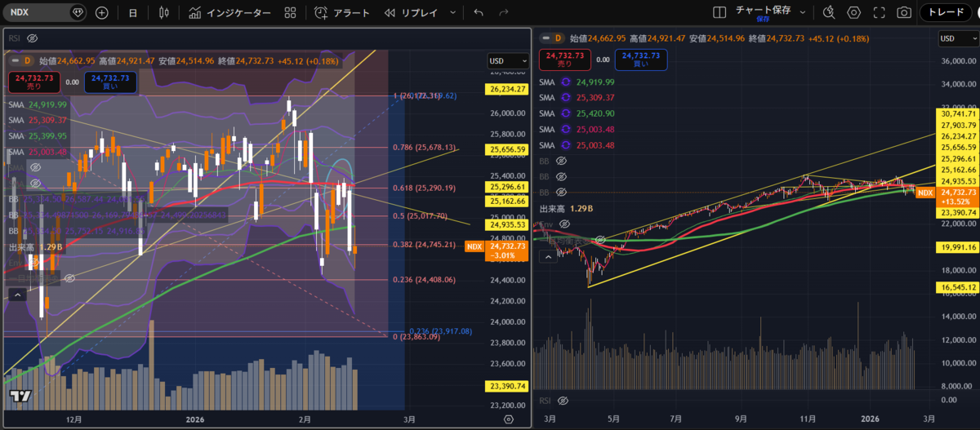
Task: Take a chart snapshot with camera icon
Action: [x=904, y=13]
